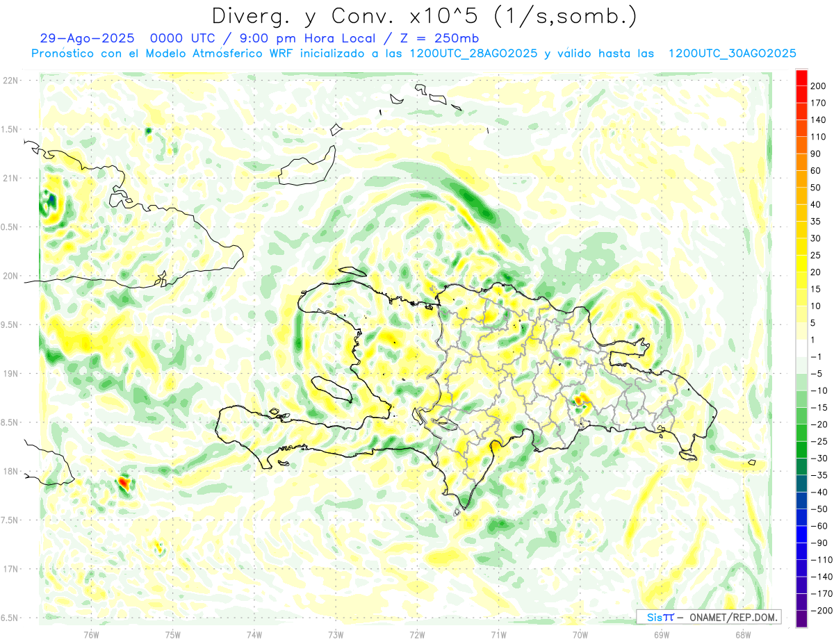Click the '74W' longitude label
This screenshot has height=644, width=834.
[254, 635]
